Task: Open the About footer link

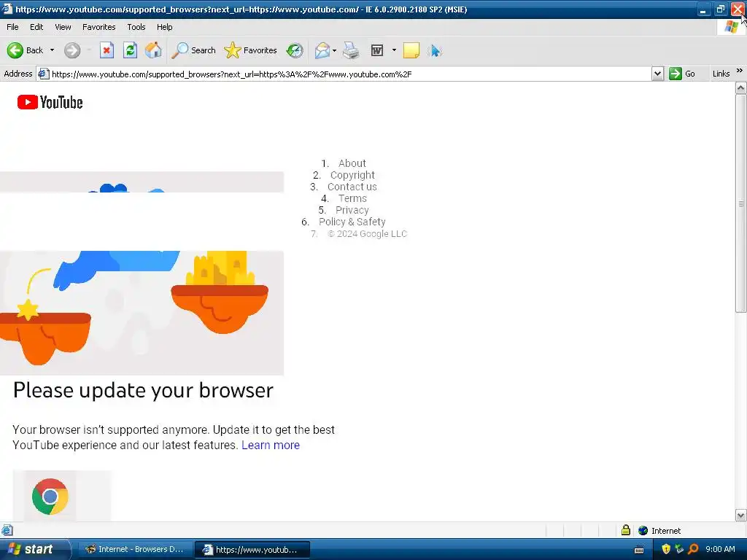Action: pos(352,163)
